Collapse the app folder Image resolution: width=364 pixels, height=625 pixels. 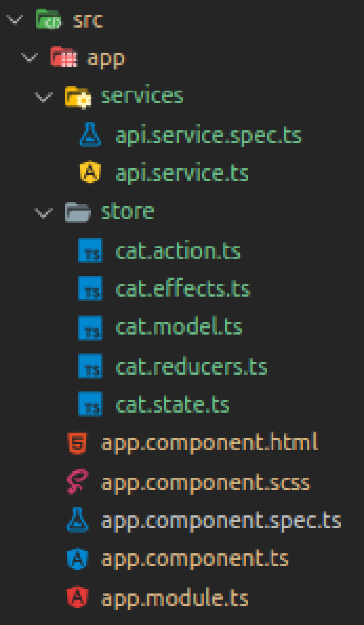29,58
